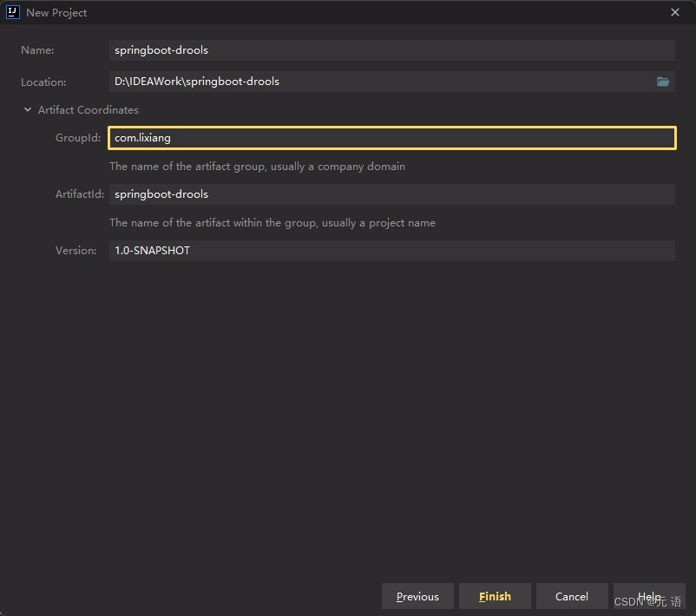Click the "Name:" label

[37, 50]
